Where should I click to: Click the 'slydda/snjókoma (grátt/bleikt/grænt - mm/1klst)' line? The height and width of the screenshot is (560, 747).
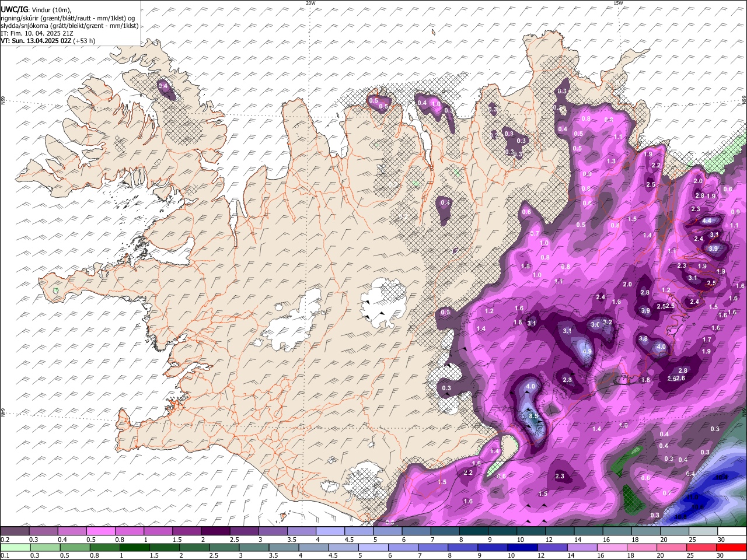click(x=69, y=26)
